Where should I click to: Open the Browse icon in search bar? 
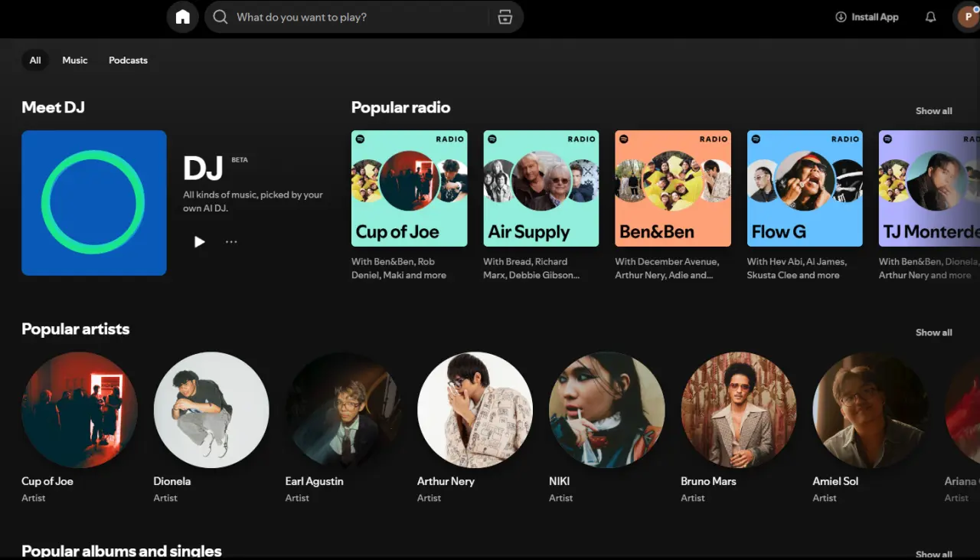(505, 17)
